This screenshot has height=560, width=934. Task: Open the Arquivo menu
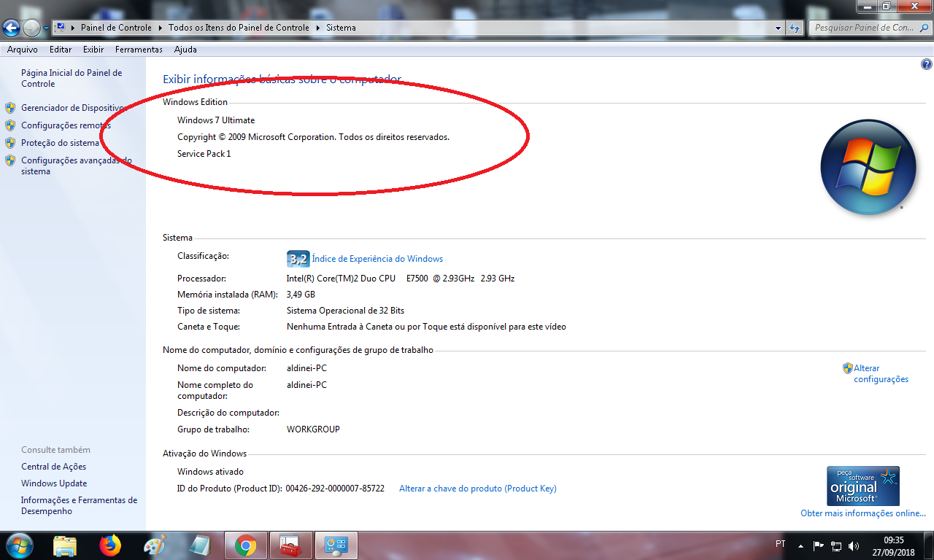point(22,50)
